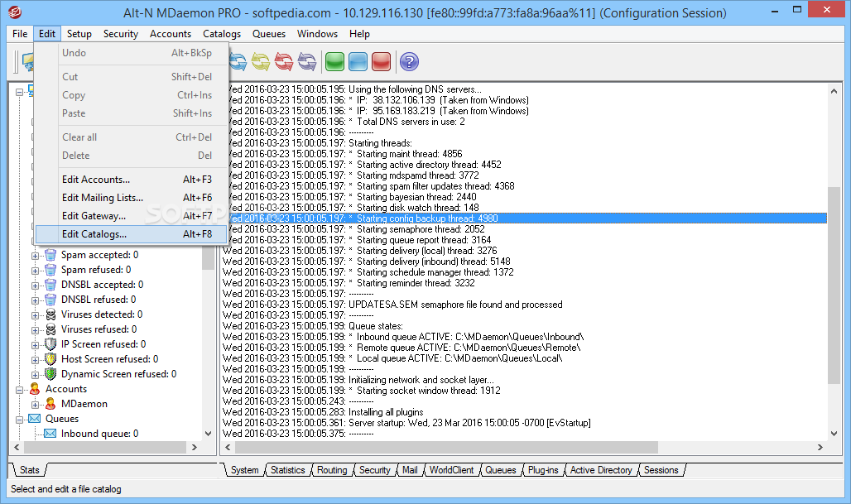The image size is (851, 504).
Task: Click the tree pane scroll down arrow
Action: pyautogui.click(x=208, y=434)
